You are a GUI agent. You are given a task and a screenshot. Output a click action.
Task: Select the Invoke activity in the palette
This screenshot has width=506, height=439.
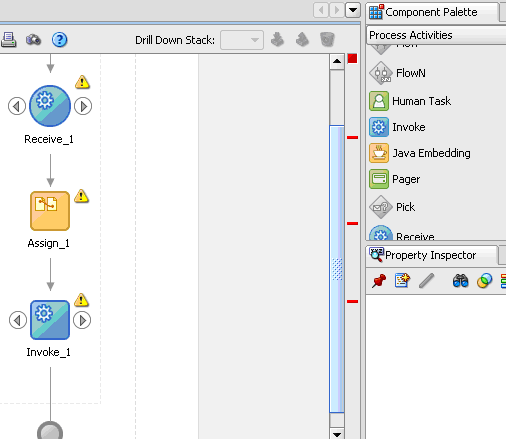tap(398, 127)
